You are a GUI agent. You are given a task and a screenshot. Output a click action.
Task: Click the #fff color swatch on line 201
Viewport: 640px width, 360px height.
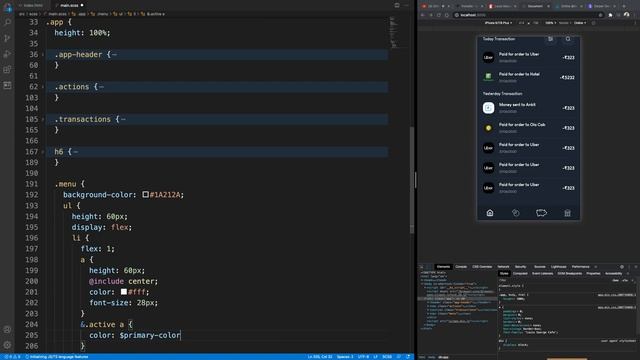point(124,292)
